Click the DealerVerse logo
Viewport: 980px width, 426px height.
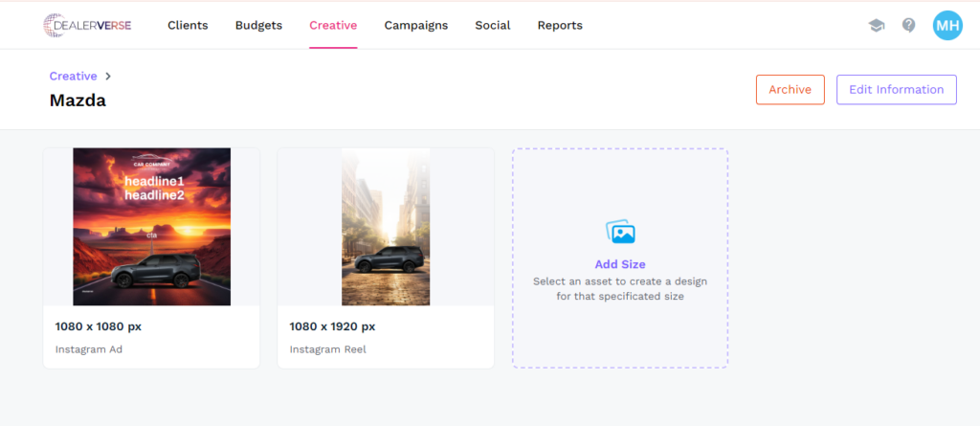coord(87,26)
